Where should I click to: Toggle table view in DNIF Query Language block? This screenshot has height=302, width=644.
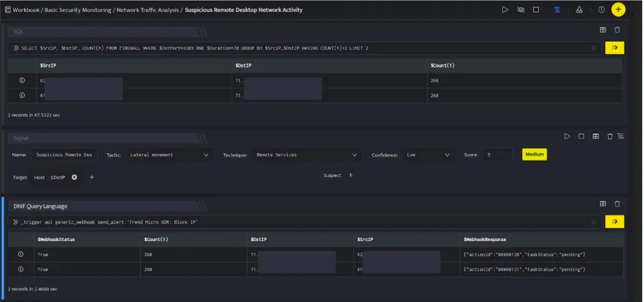click(603, 204)
